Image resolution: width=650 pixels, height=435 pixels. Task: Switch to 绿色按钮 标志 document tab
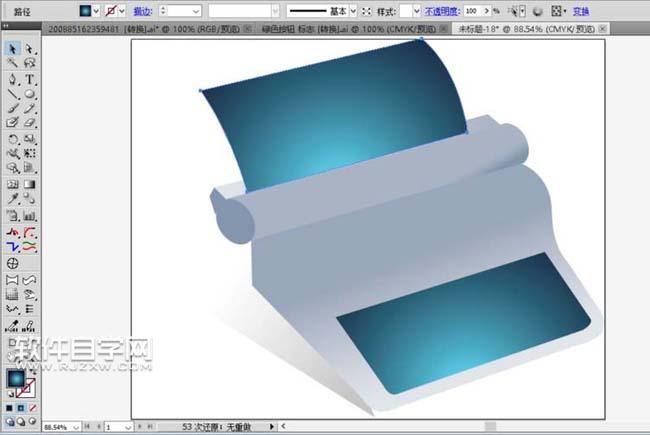348,29
